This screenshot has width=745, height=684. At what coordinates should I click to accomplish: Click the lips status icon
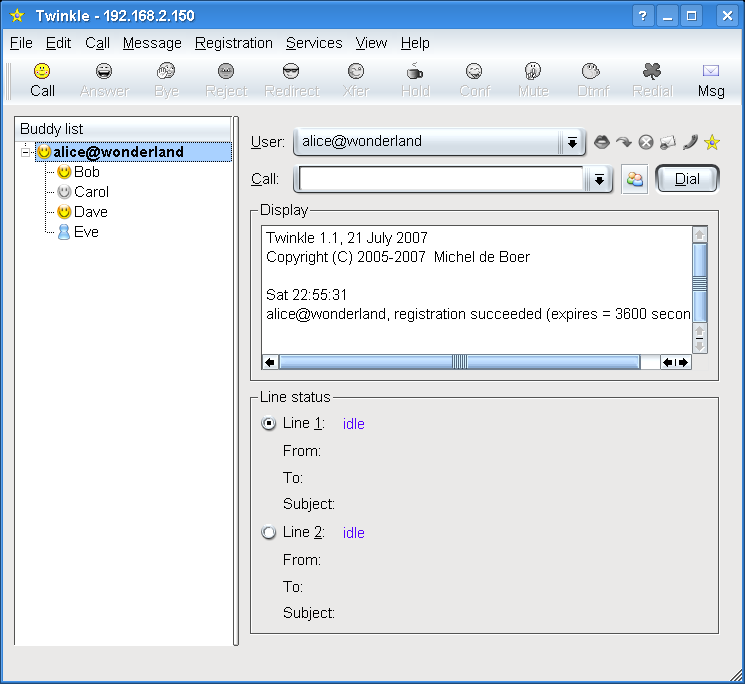tap(602, 142)
